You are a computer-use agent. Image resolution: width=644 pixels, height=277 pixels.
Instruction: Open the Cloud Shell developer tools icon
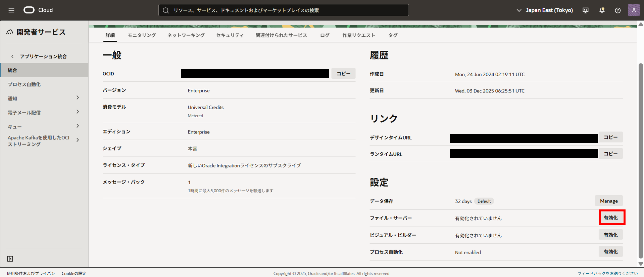586,10
